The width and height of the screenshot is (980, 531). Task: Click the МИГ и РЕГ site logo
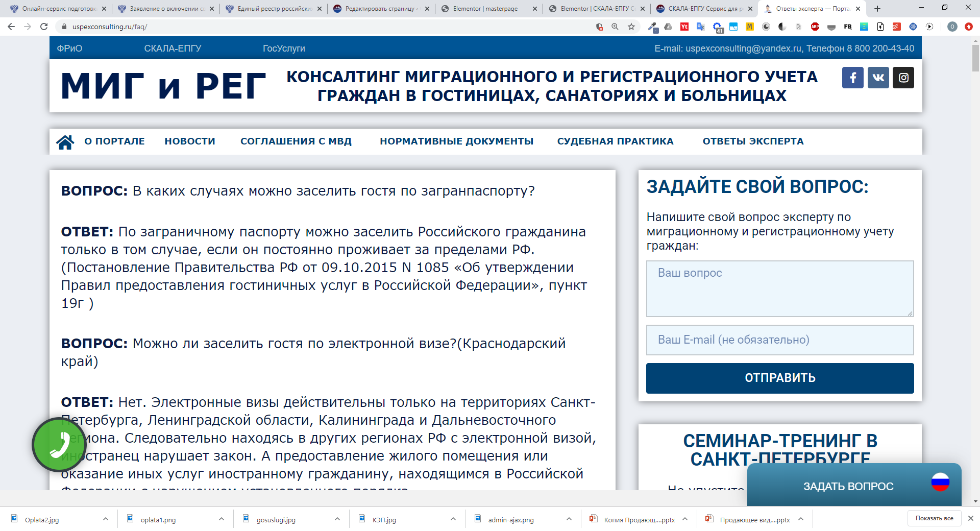pos(163,86)
